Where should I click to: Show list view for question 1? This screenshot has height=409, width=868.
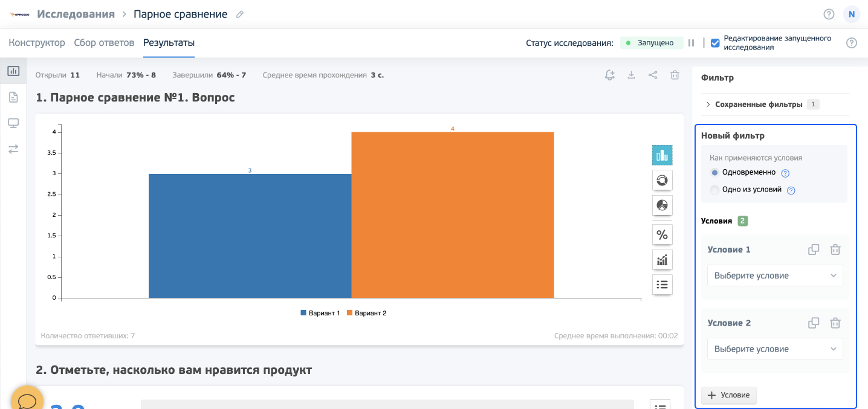(x=662, y=285)
